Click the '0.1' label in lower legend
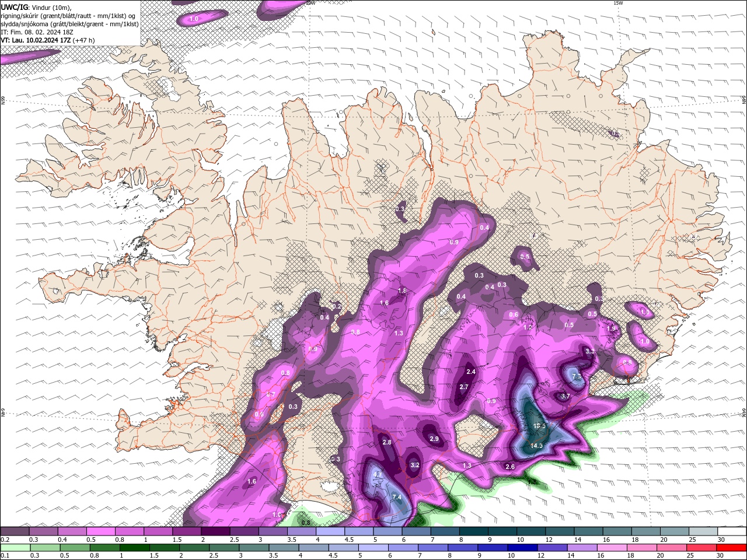 coord(5,556)
